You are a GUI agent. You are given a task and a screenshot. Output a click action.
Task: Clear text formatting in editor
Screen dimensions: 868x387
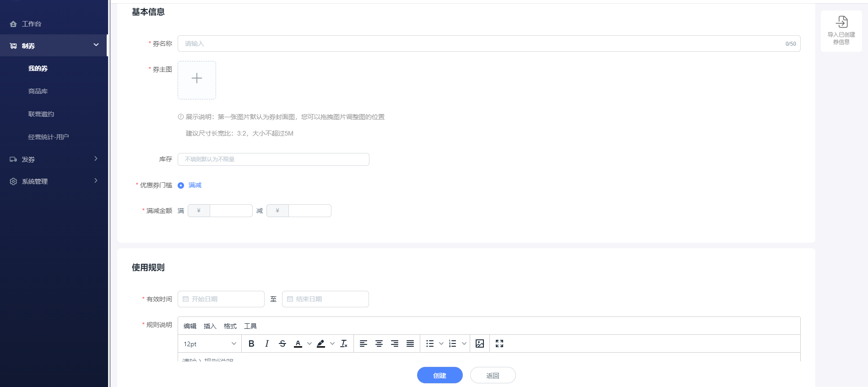[x=344, y=343]
